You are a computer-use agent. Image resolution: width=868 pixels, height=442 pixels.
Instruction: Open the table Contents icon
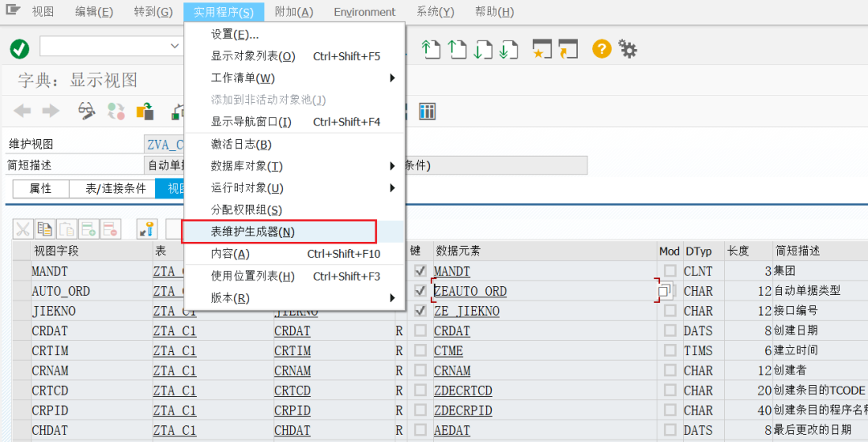click(x=427, y=111)
